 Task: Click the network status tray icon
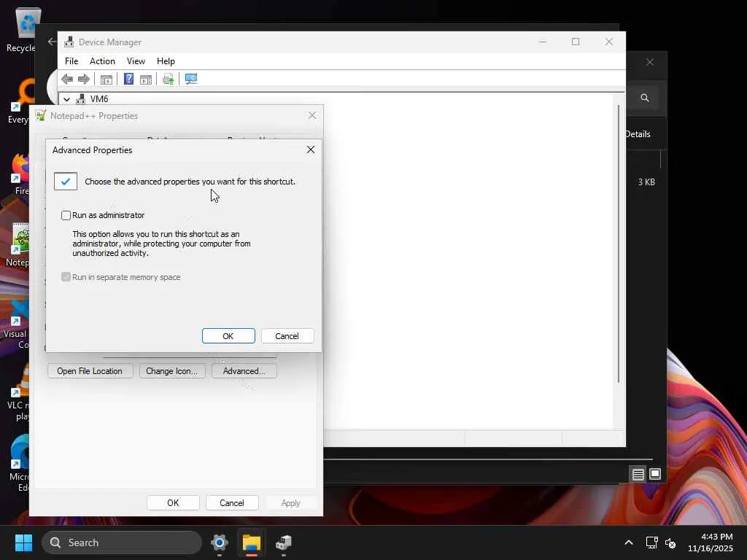point(651,542)
